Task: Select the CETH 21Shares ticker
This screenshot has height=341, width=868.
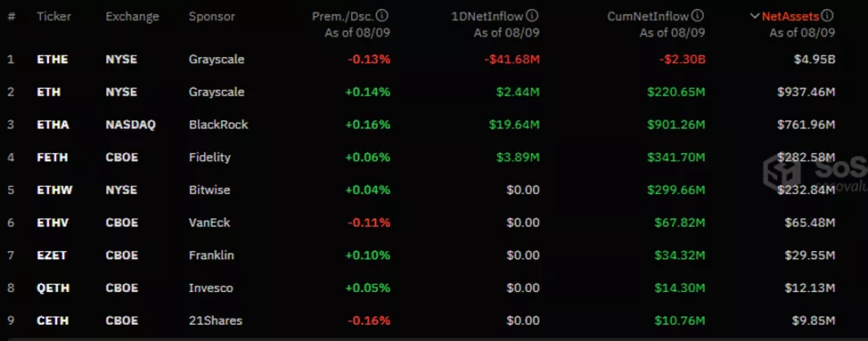Action: coord(53,321)
